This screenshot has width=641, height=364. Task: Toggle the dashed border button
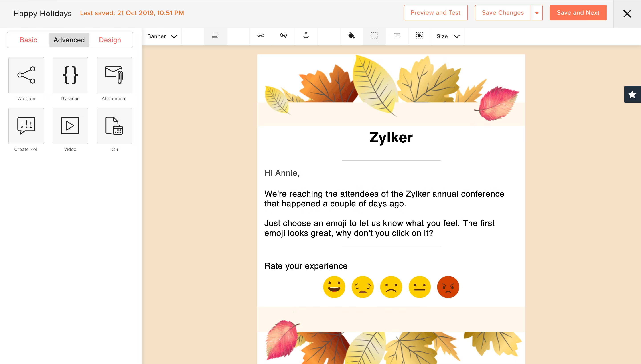pyautogui.click(x=374, y=36)
